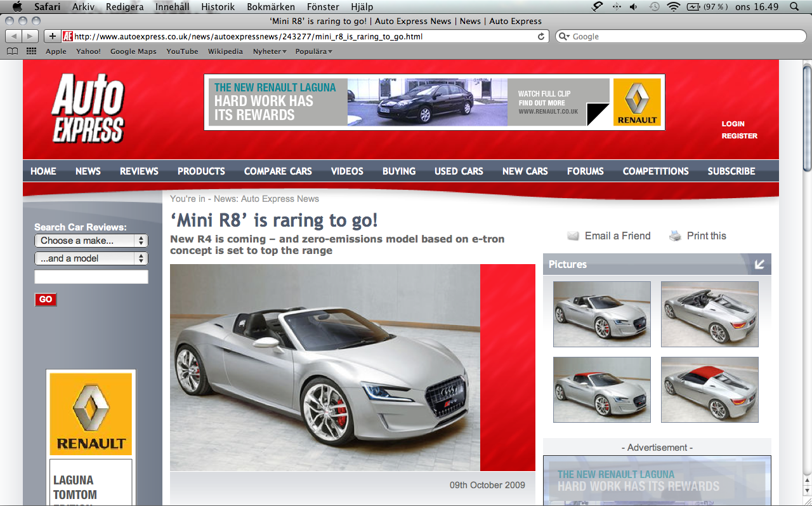The height and width of the screenshot is (506, 812).
Task: Open the 'Choose a make...' dropdown
Action: click(x=91, y=241)
